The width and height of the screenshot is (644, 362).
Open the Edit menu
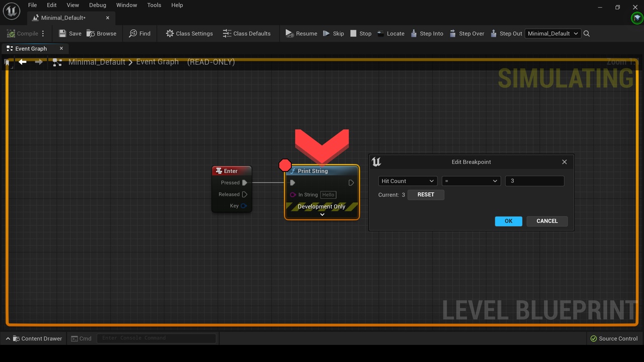click(x=52, y=5)
